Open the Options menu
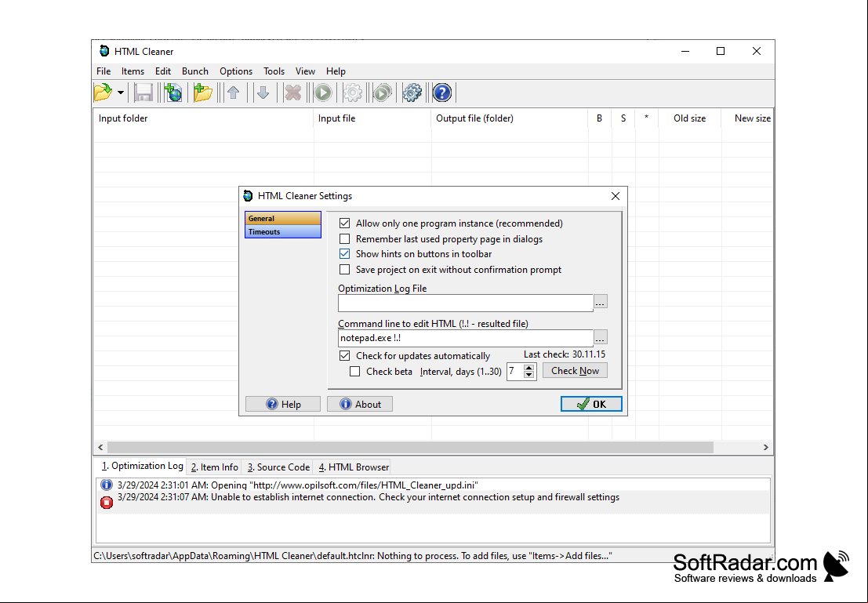Image resolution: width=868 pixels, height=603 pixels. (x=236, y=71)
